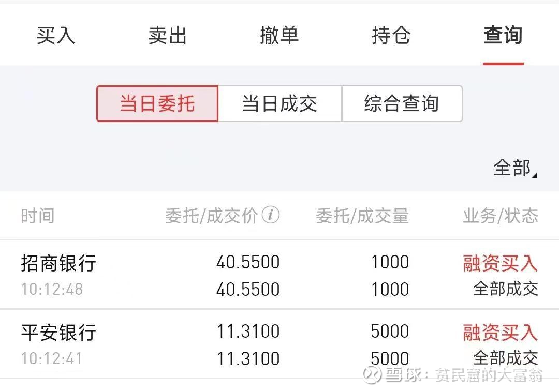Switch to the 买入 tab
Viewport: 559px width, 392px height.
(56, 36)
